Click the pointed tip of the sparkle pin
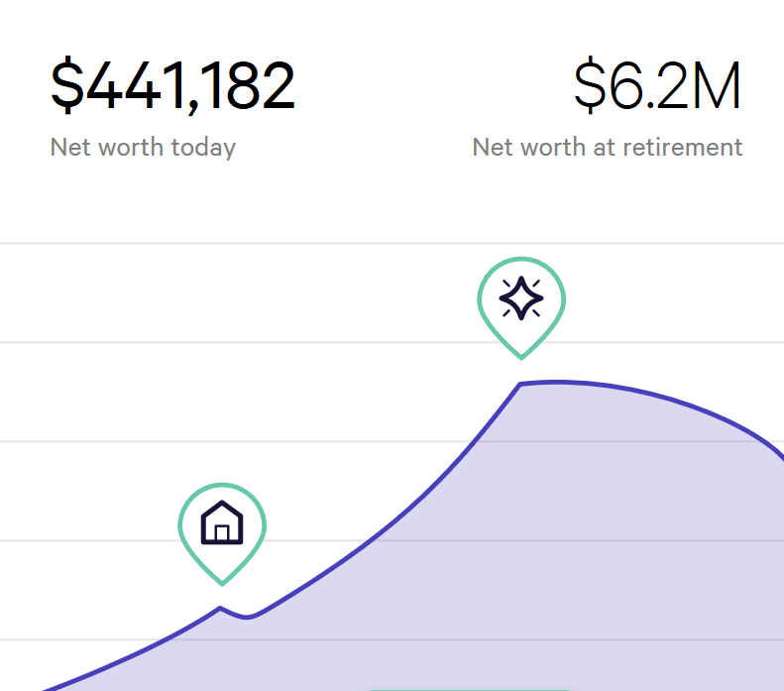Viewport: 784px width, 691px height. pos(521,356)
